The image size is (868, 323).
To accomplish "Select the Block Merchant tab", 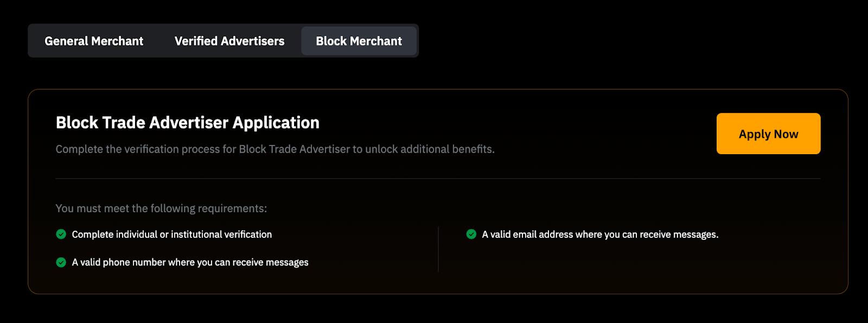I will pyautogui.click(x=359, y=41).
